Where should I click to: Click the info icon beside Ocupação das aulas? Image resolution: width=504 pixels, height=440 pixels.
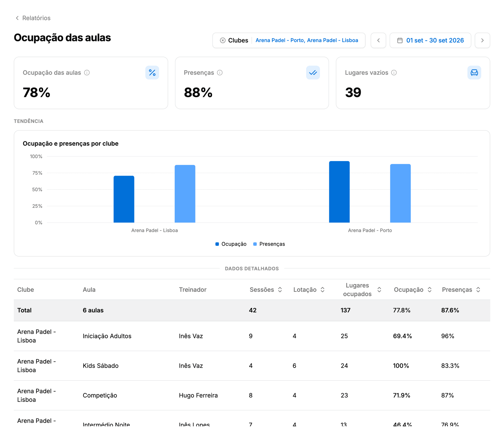click(87, 73)
